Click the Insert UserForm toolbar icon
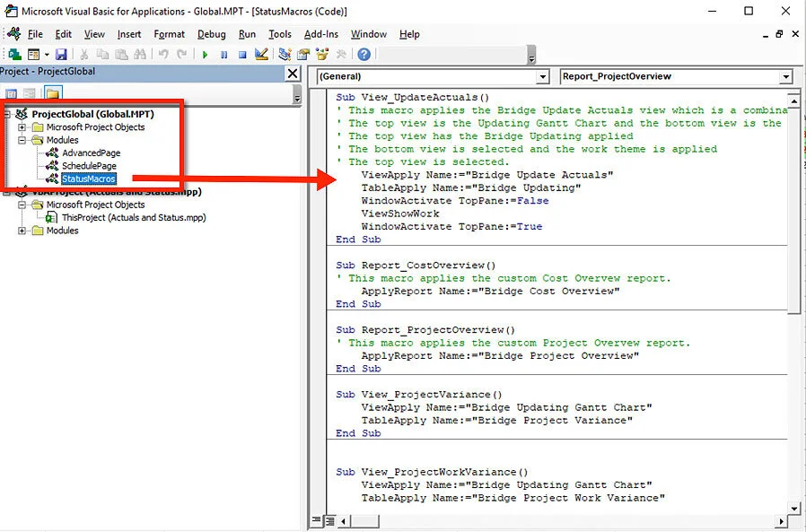This screenshot has height=532, width=806. point(34,54)
